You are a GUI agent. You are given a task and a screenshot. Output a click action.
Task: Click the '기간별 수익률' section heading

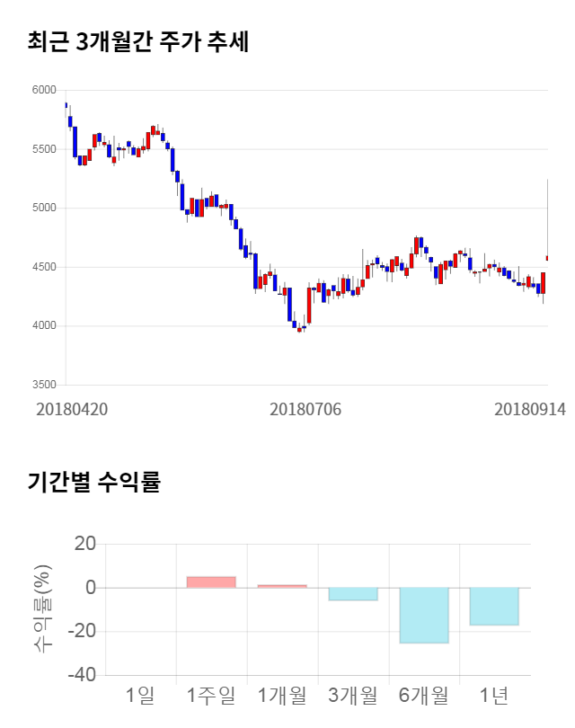tap(93, 482)
